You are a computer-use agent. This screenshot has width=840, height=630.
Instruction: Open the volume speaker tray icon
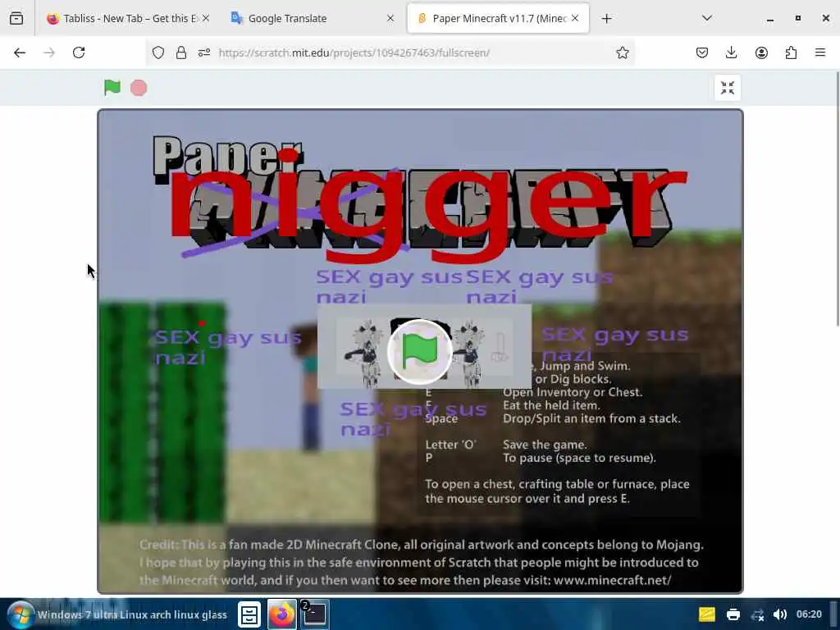point(780,614)
